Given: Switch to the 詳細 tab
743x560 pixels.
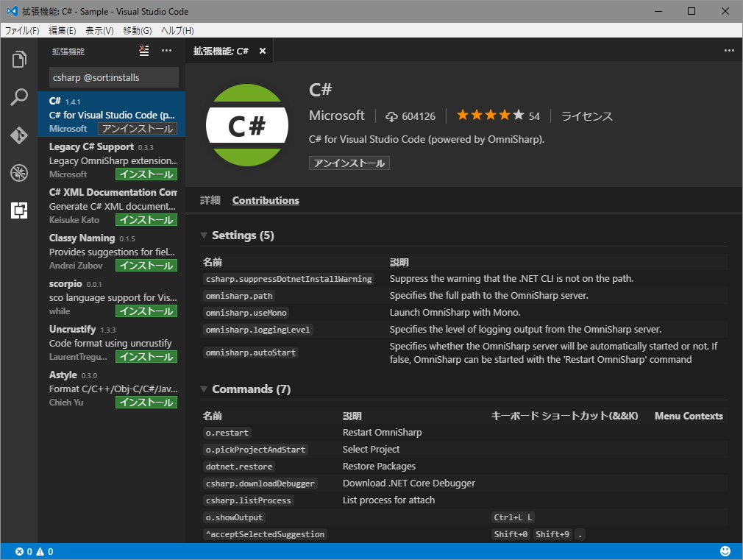Looking at the screenshot, I should point(210,200).
